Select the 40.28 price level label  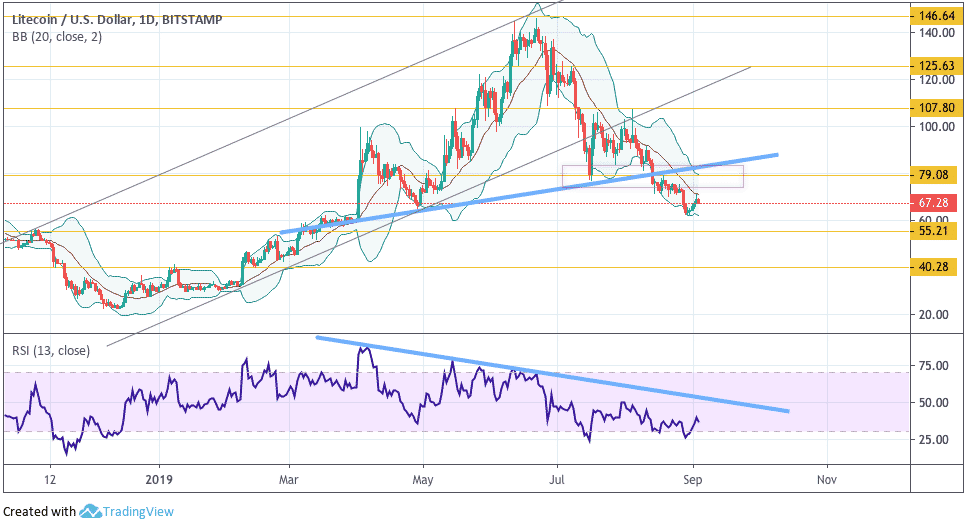coord(933,267)
